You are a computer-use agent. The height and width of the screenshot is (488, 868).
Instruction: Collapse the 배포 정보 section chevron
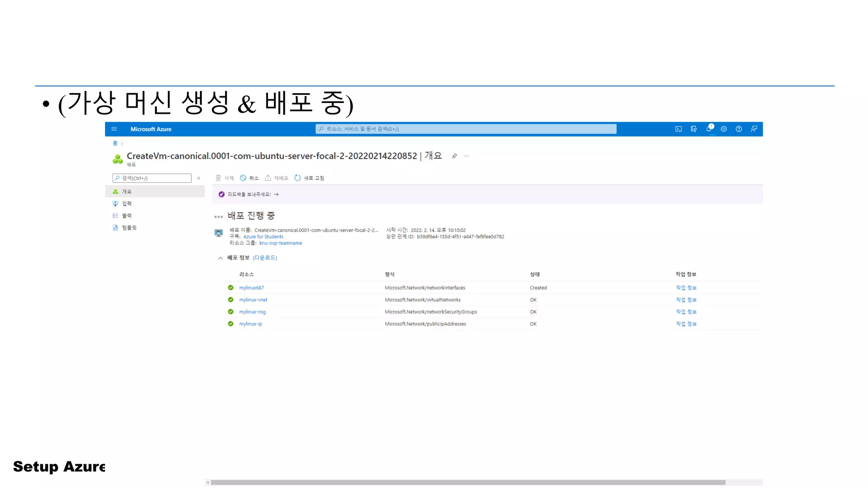tap(220, 258)
